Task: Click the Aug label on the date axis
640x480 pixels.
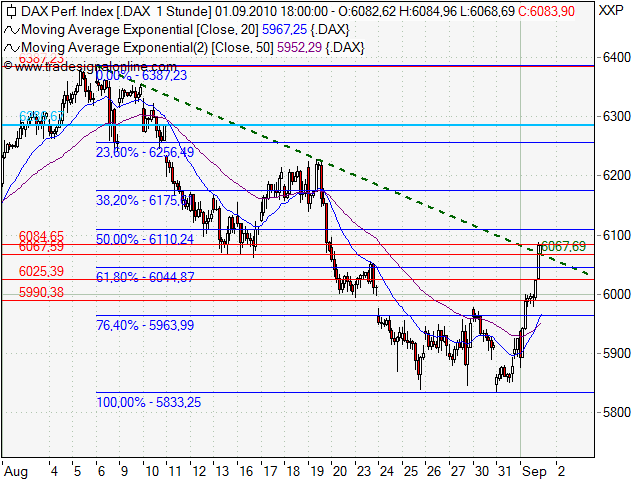Action: point(16,472)
